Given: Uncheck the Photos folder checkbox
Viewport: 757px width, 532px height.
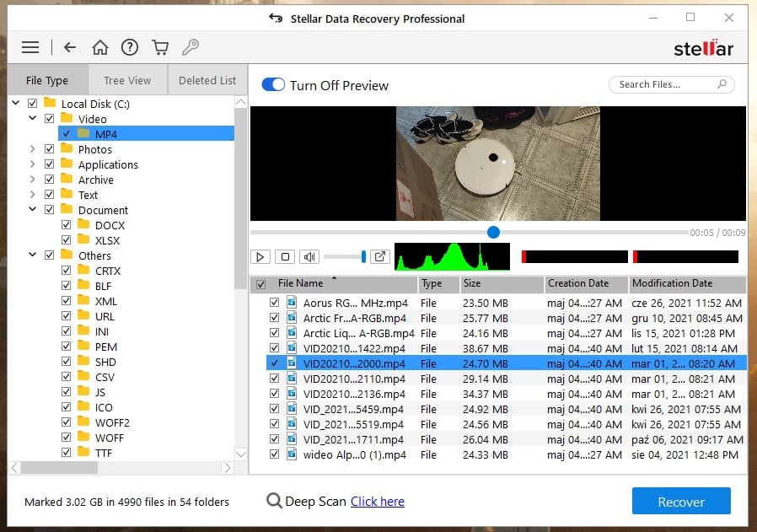Looking at the screenshot, I should pos(49,148).
